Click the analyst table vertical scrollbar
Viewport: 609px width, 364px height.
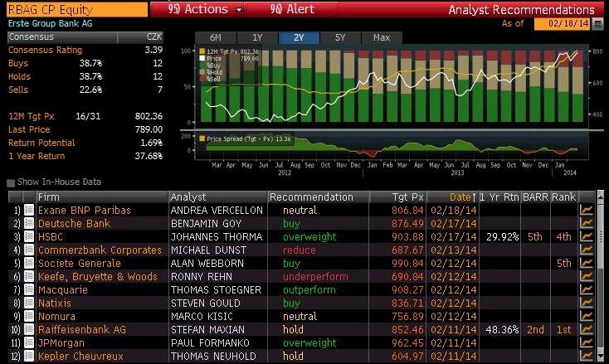602,276
